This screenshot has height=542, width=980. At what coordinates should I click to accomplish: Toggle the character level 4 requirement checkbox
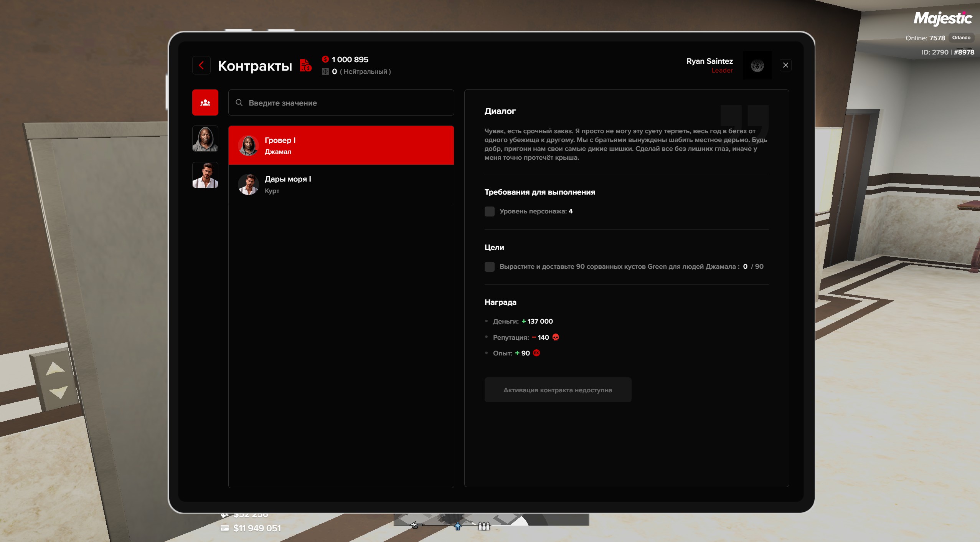(489, 211)
